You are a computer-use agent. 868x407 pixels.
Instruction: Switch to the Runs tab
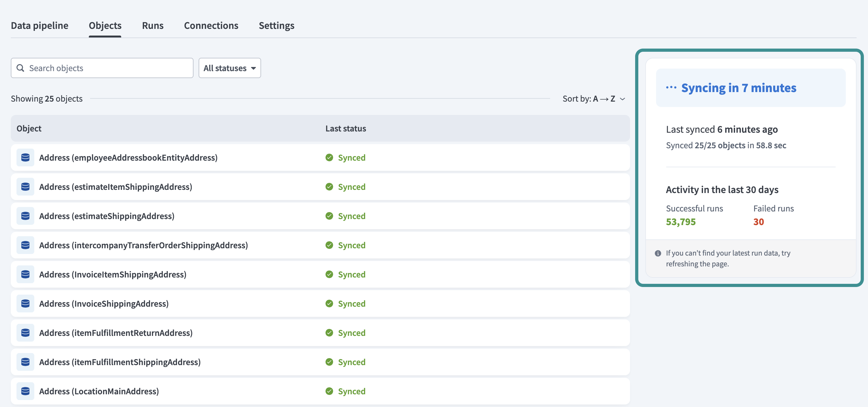[x=153, y=25]
